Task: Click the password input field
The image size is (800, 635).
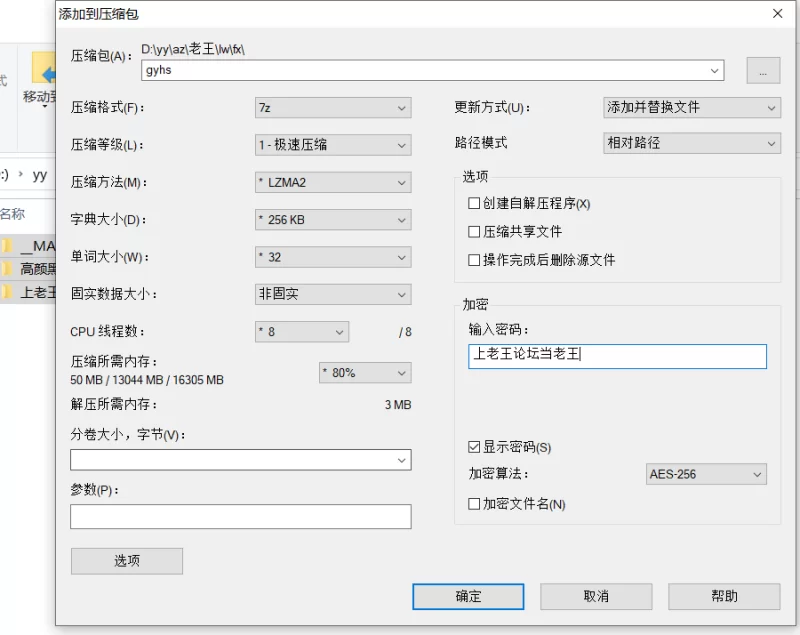Action: pos(617,356)
